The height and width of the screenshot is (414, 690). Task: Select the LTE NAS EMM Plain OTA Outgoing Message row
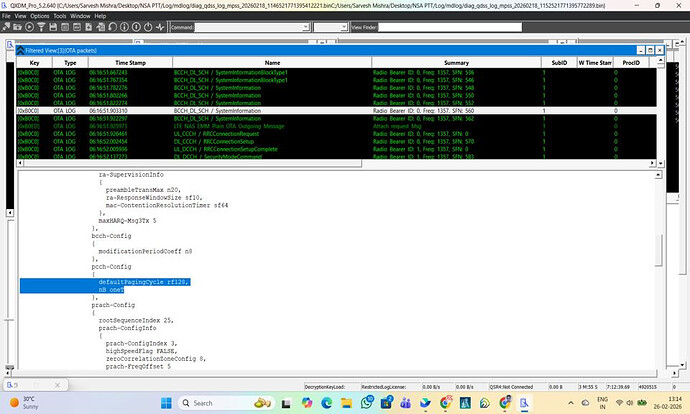coord(337,126)
